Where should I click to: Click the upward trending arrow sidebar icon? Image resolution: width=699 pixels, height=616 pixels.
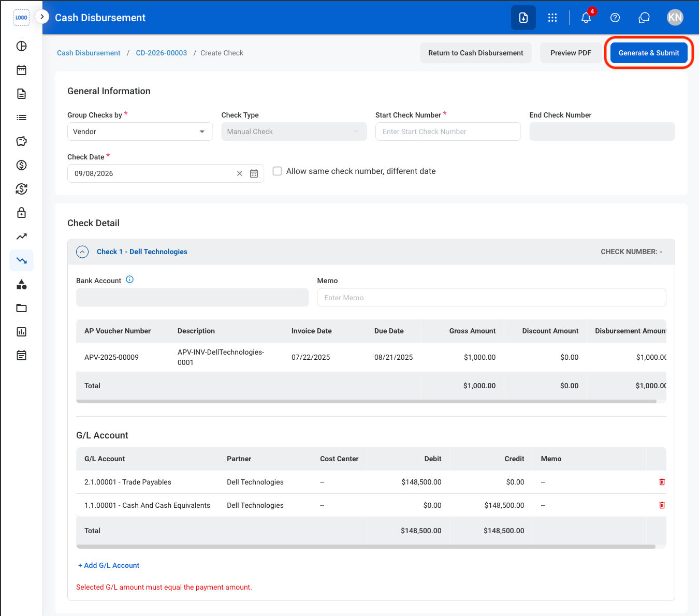point(21,237)
